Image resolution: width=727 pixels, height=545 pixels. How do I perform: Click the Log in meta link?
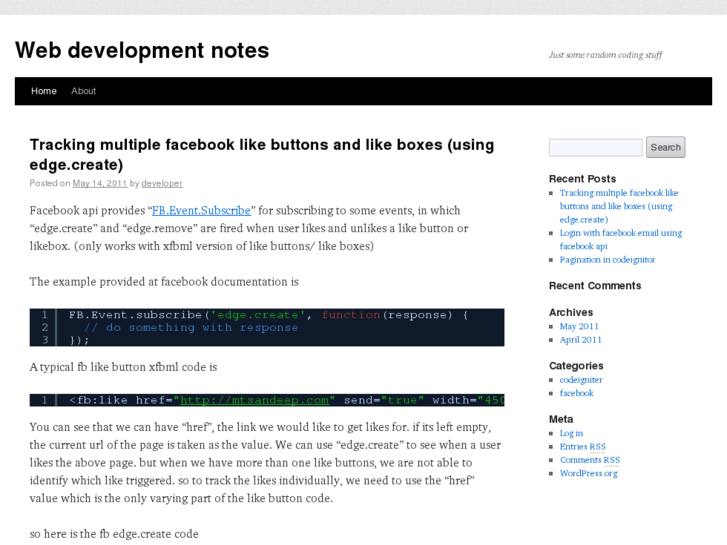pos(571,433)
